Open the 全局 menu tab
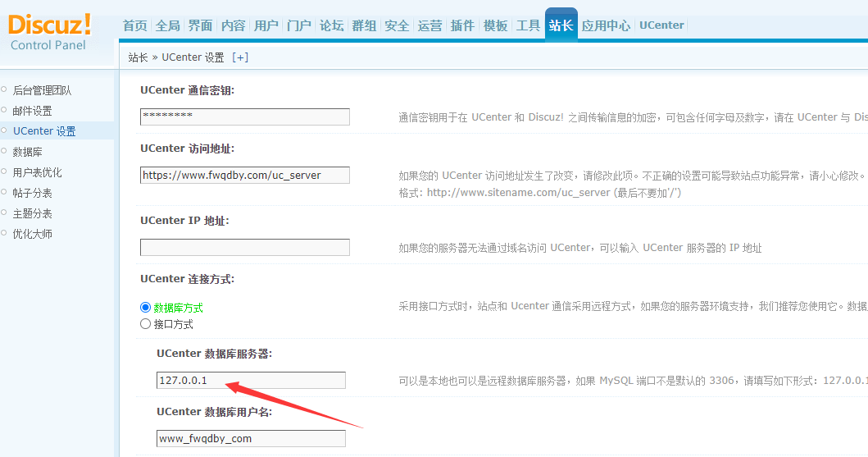The image size is (868, 457). [x=168, y=25]
